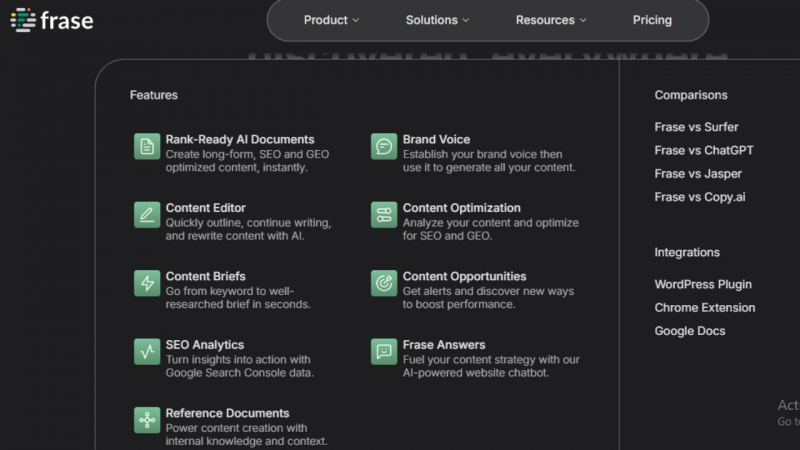This screenshot has width=800, height=450.
Task: Click the Reference Documents node icon
Action: 147,420
